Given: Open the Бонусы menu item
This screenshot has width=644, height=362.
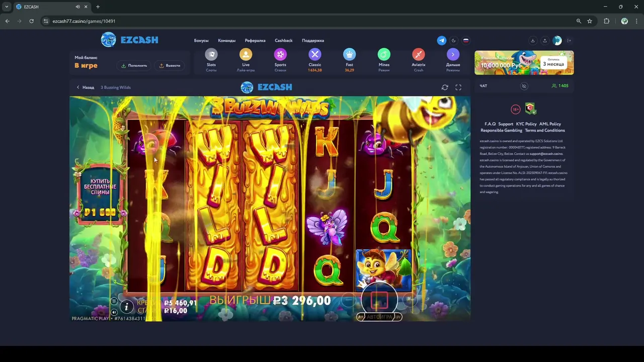Looking at the screenshot, I should point(201,41).
